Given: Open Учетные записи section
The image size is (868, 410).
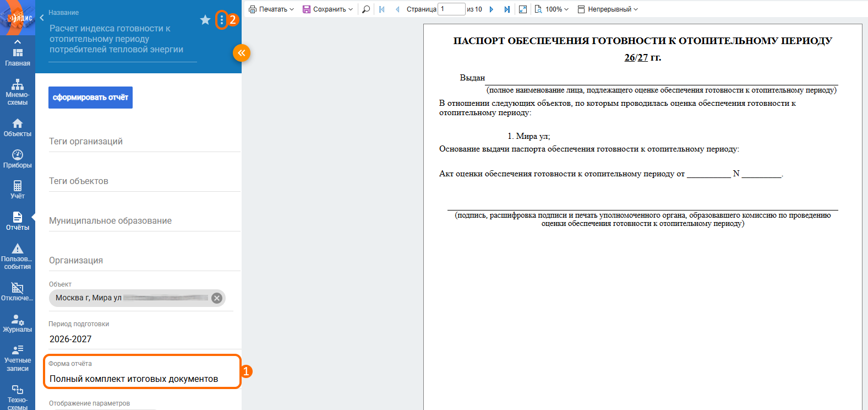Looking at the screenshot, I should coord(18,358).
